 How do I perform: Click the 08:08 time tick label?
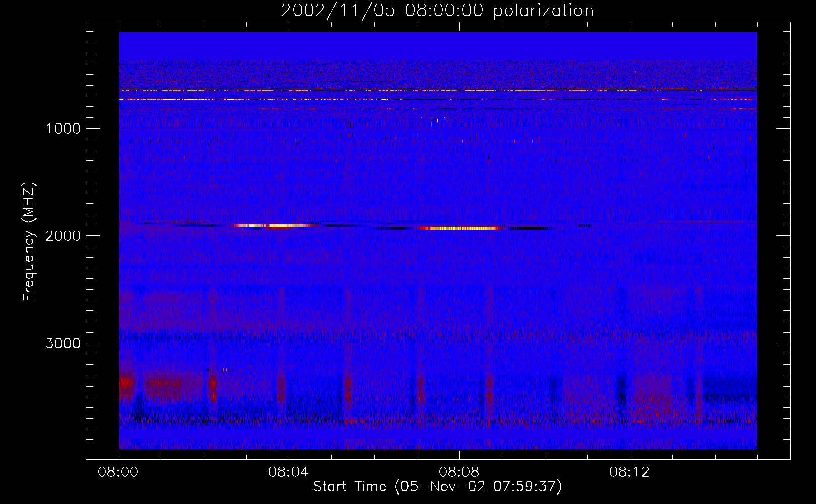coord(459,472)
